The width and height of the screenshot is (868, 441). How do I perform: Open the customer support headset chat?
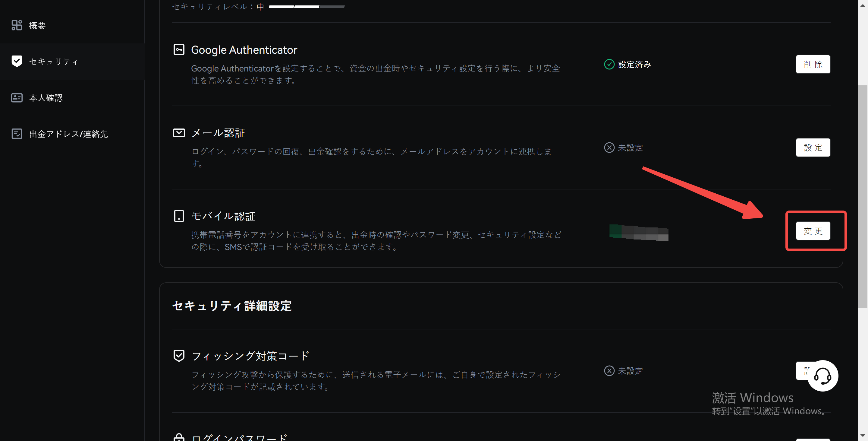pos(822,376)
